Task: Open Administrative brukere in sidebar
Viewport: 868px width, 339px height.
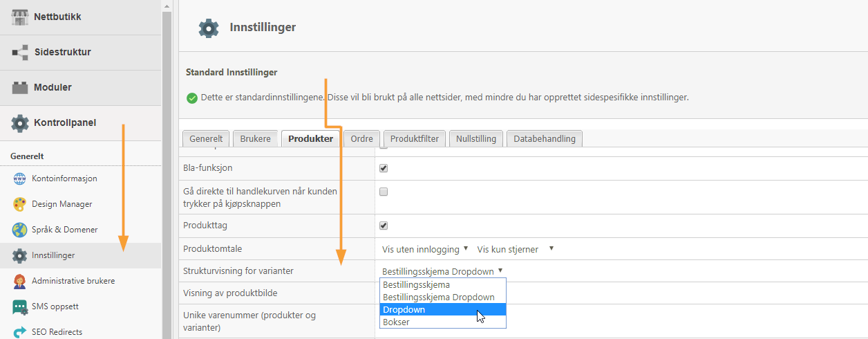Action: coord(73,281)
